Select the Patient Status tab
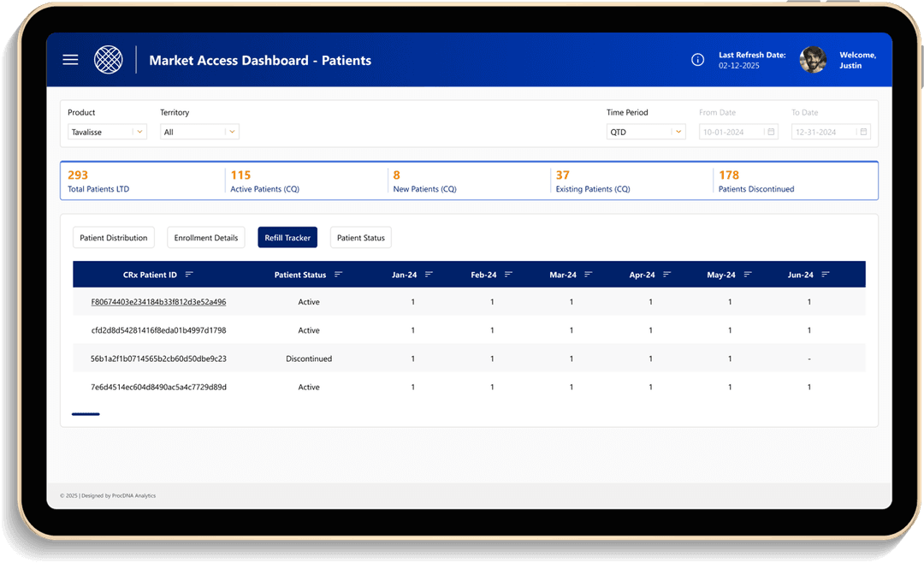This screenshot has width=924, height=563. 361,238
